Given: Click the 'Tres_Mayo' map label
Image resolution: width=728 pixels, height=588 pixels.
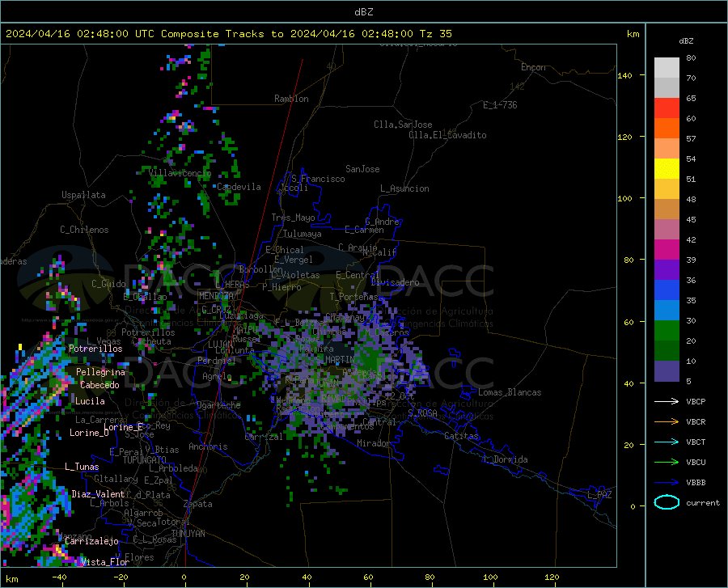Looking at the screenshot, I should point(293,218).
